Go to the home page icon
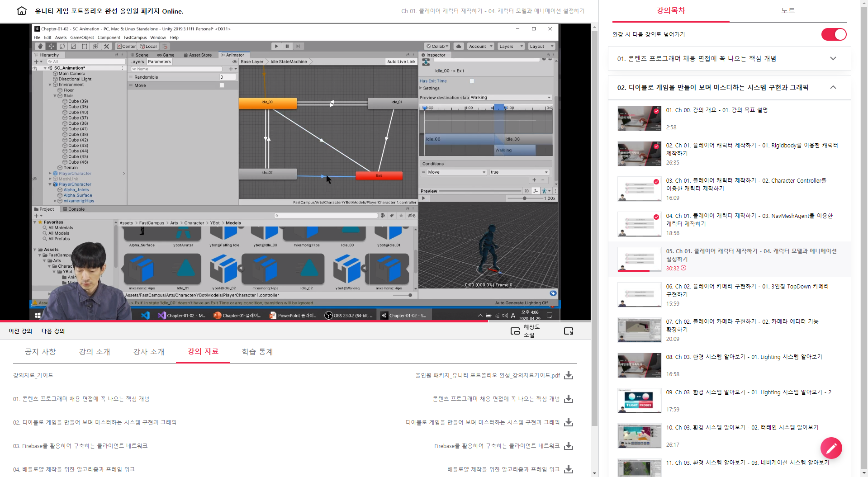The width and height of the screenshot is (868, 477). pyautogui.click(x=22, y=11)
